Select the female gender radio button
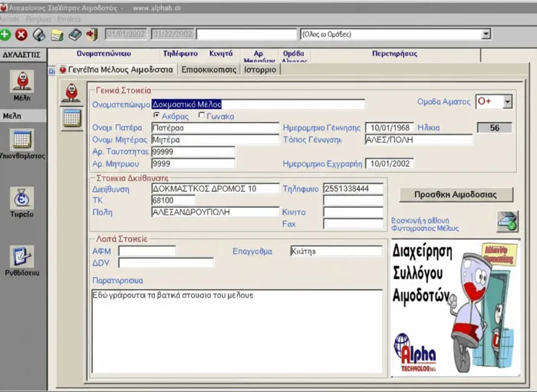The image size is (537, 392). (x=202, y=116)
